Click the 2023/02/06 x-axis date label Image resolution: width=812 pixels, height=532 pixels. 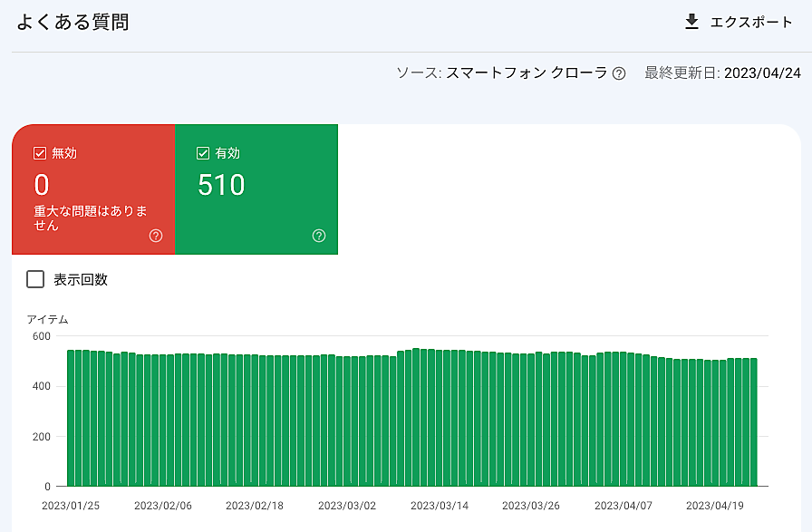[163, 505]
